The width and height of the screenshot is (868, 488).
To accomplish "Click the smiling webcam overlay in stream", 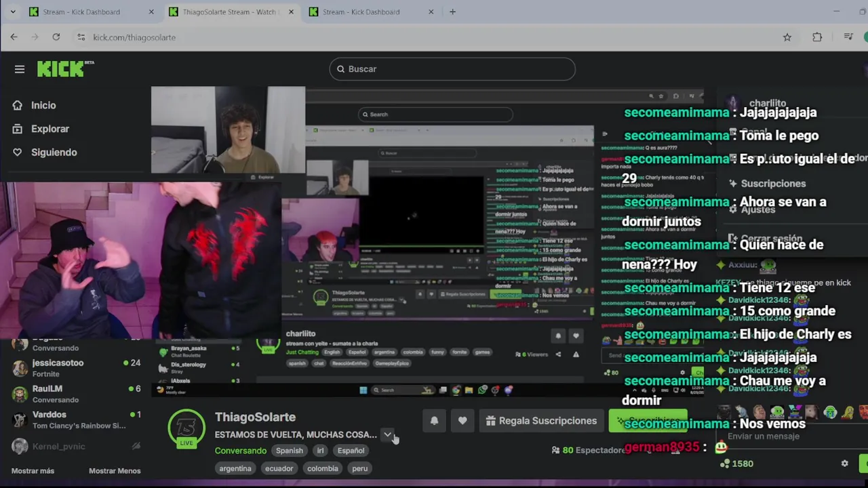I will [228, 129].
